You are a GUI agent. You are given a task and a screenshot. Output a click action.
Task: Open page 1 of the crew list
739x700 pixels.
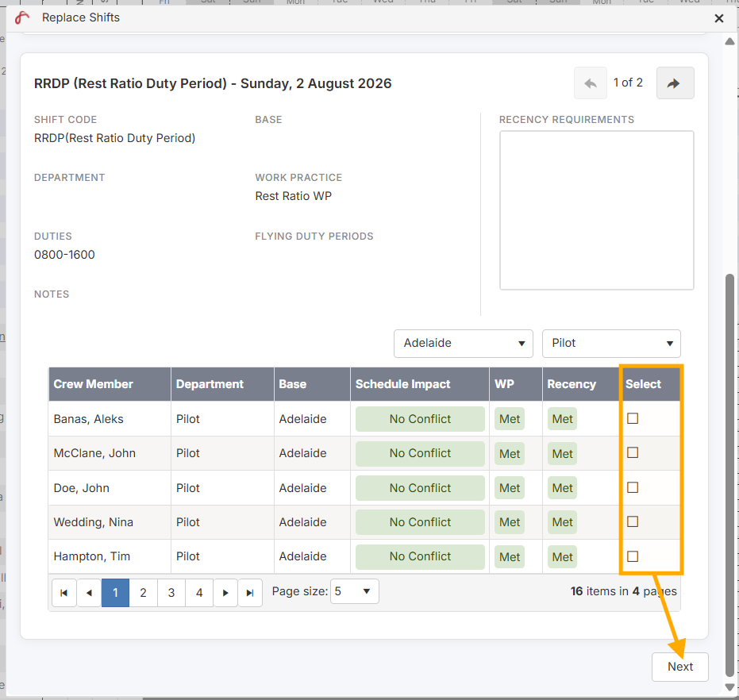click(115, 593)
